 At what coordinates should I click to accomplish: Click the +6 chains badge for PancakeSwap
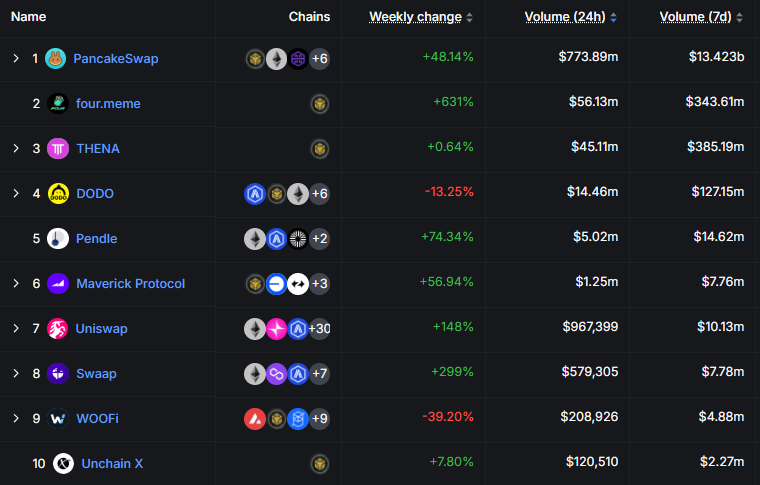320,59
